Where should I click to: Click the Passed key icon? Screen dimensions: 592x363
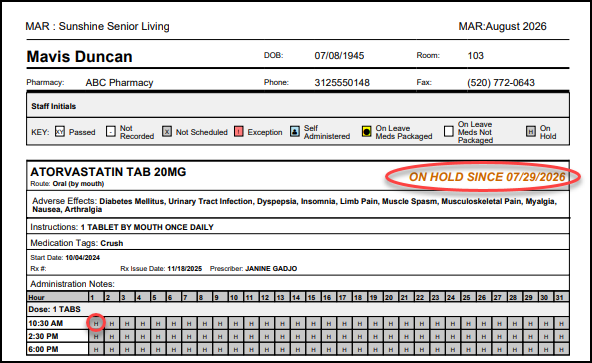(60, 131)
